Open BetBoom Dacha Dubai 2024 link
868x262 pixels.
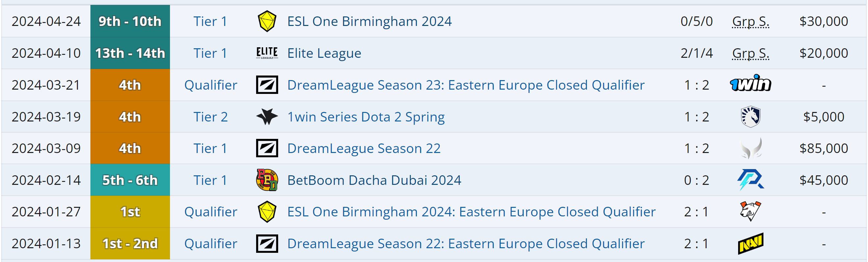[x=374, y=180]
